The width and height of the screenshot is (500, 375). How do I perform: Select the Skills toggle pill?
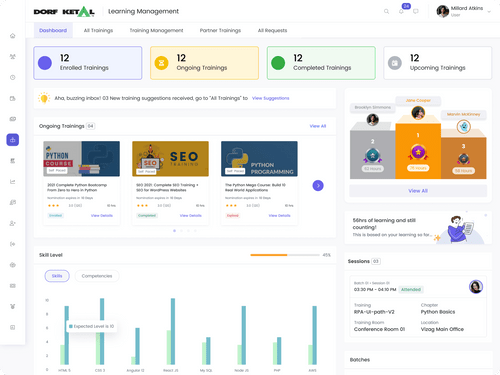[57, 276]
